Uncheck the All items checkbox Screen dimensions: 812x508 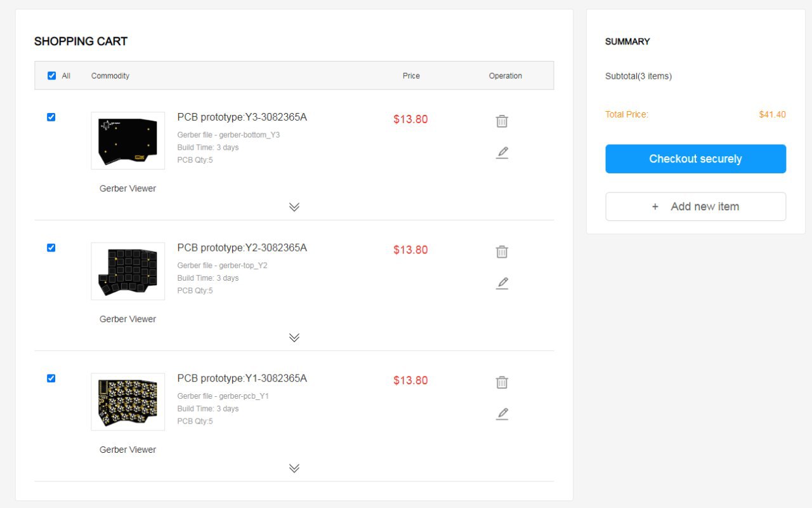[x=51, y=76]
